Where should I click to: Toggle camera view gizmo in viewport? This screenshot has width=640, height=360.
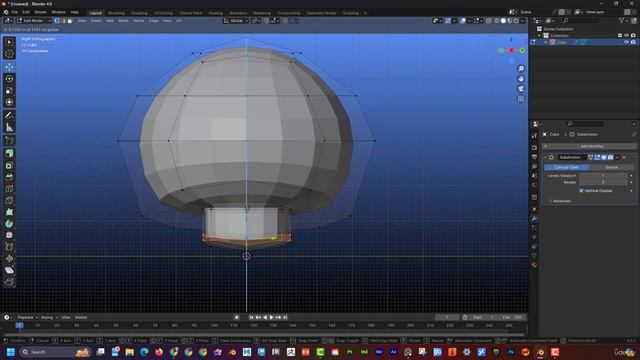pyautogui.click(x=521, y=89)
